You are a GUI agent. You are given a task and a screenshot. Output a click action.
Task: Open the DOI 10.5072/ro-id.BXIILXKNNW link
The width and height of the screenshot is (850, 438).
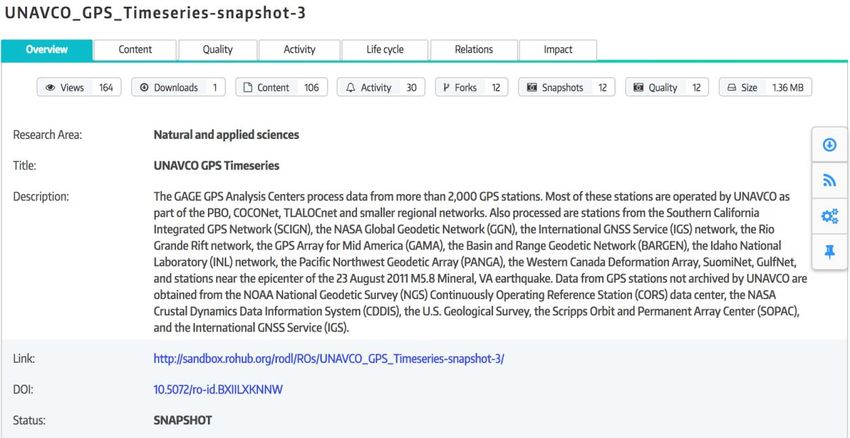(x=218, y=389)
